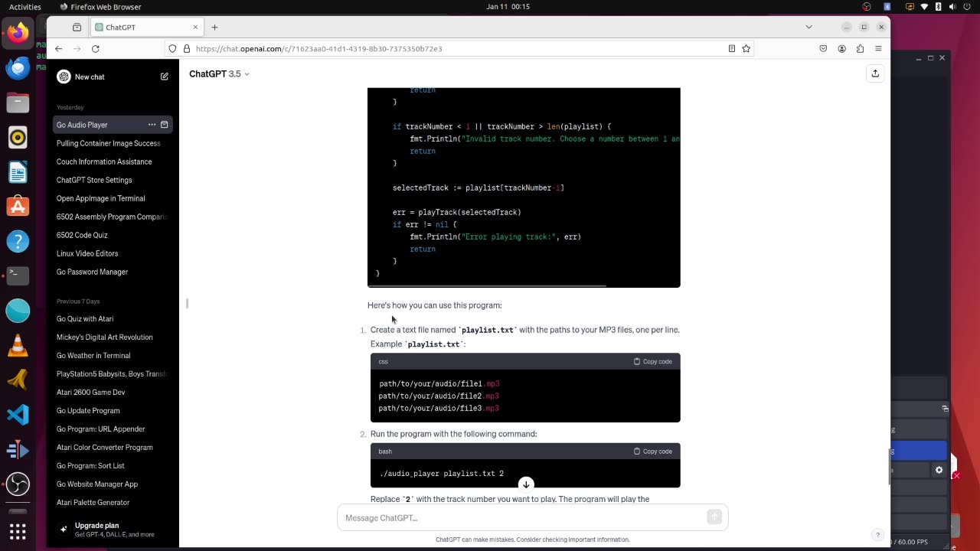Click the Save to Pocket icon
This screenshot has width=980, height=551.
(x=823, y=48)
